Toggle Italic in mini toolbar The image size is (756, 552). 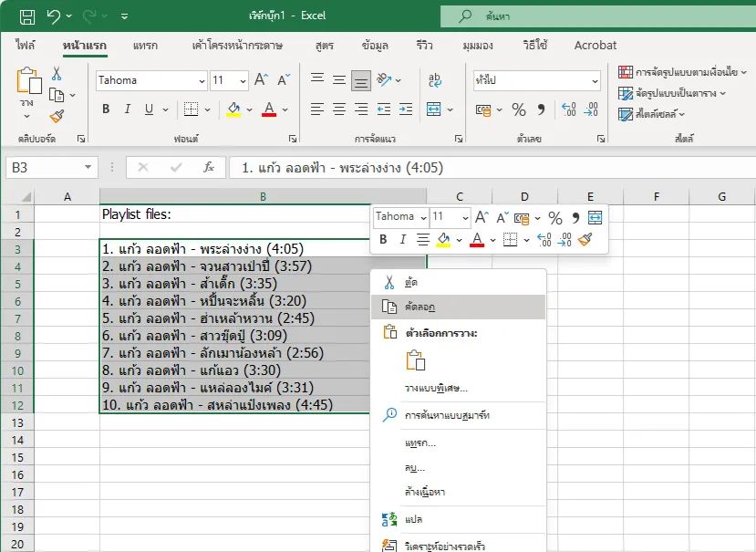click(402, 239)
